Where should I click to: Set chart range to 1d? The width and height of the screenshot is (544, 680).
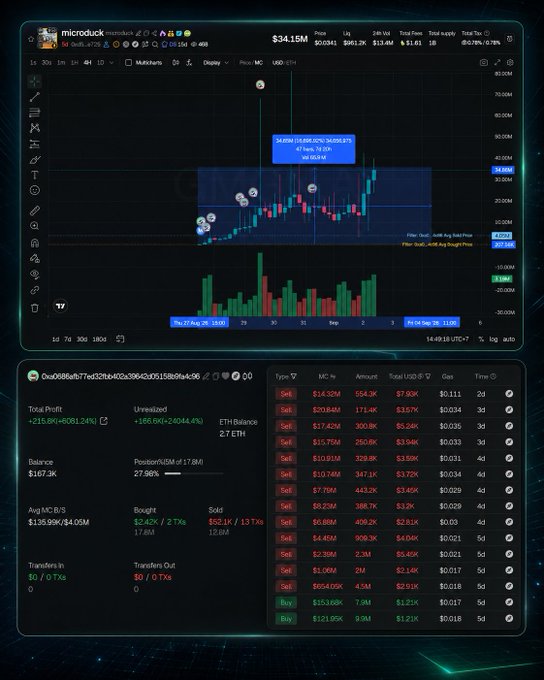coord(56,339)
